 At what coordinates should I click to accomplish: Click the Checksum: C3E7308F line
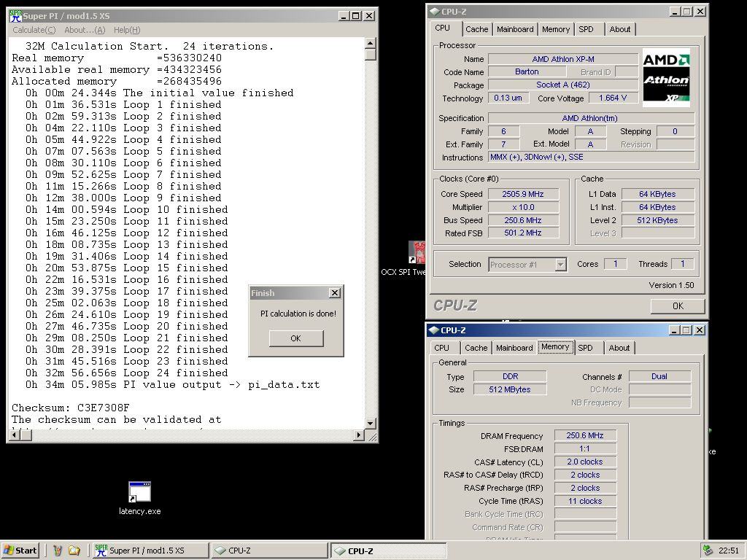pos(71,408)
